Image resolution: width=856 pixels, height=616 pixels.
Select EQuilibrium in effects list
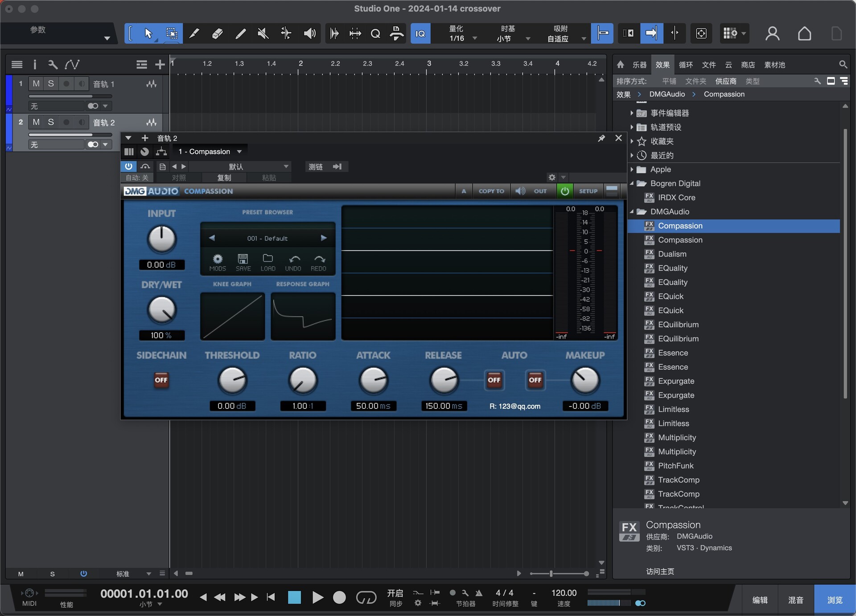[678, 324]
